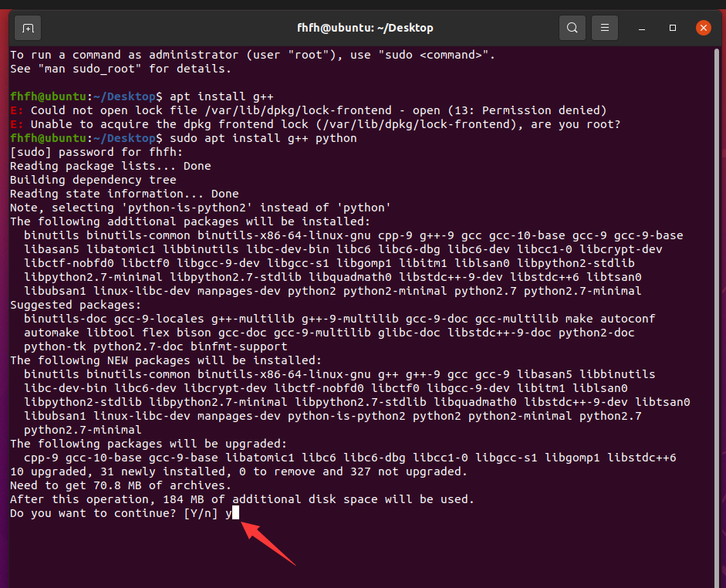
Task: Close the terminal with the red X
Action: pos(703,28)
